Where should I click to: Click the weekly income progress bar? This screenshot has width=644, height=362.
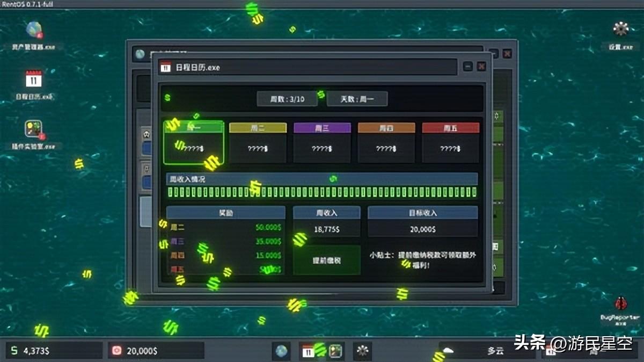(x=322, y=192)
